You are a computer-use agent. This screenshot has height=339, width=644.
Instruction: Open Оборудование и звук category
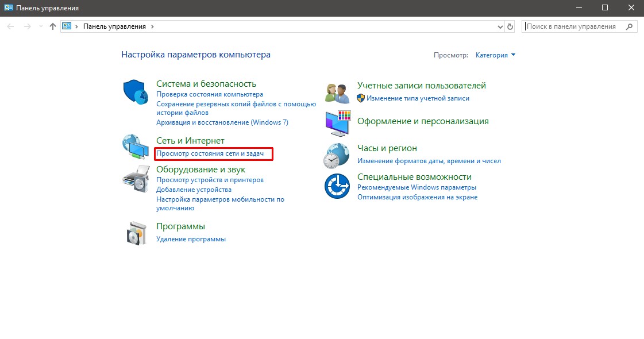click(x=201, y=169)
